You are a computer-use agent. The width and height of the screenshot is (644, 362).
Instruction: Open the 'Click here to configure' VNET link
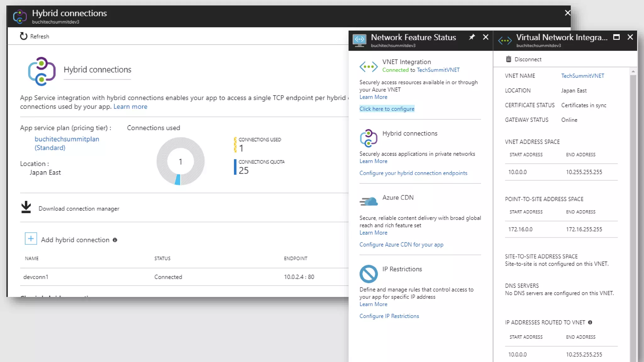(x=387, y=109)
